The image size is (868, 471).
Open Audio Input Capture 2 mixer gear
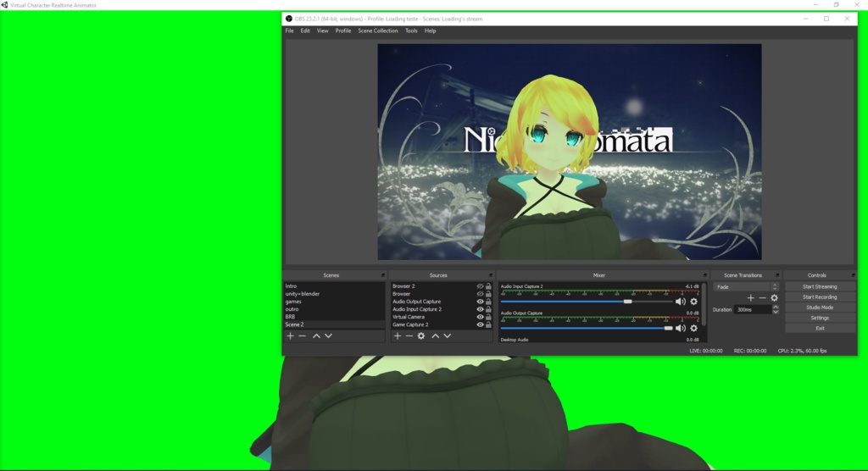tap(693, 302)
